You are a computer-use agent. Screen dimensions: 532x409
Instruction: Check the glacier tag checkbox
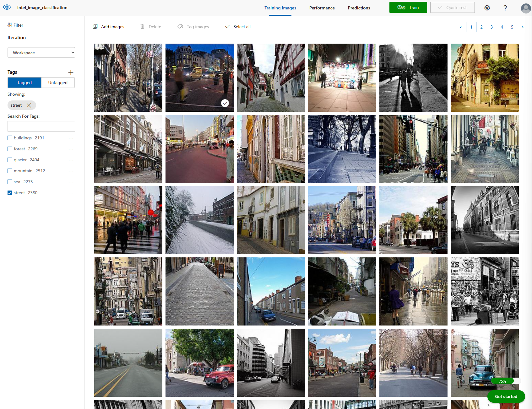click(x=10, y=160)
